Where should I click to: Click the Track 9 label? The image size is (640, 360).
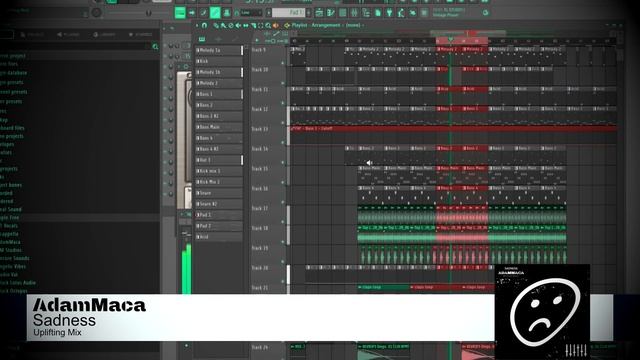[259, 50]
